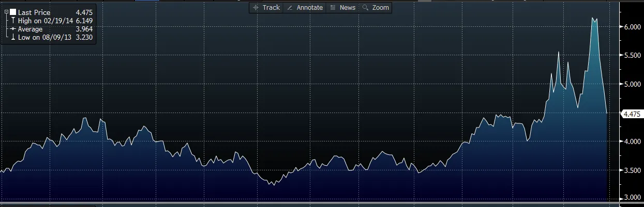Click the 3.500 y-axis label
This screenshot has height=207, width=644.
point(633,169)
